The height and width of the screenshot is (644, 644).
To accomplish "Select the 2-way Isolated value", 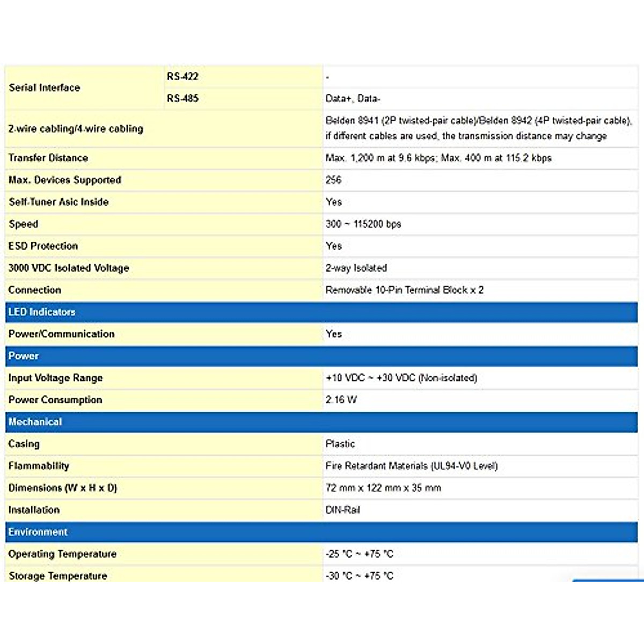I will [x=356, y=268].
